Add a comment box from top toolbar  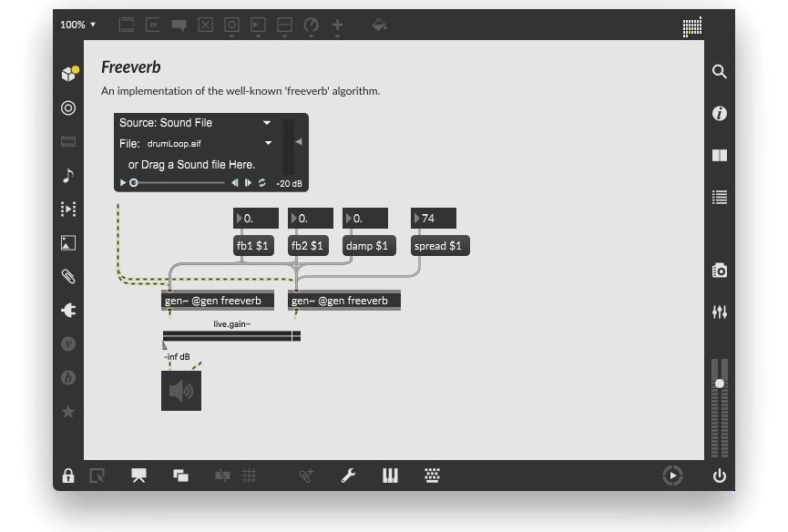pos(179,25)
